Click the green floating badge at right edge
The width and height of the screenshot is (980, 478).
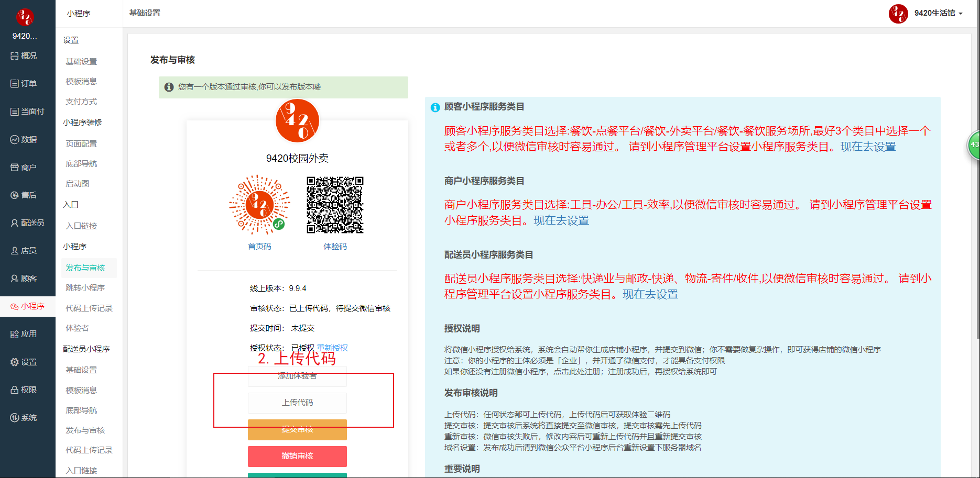(974, 144)
